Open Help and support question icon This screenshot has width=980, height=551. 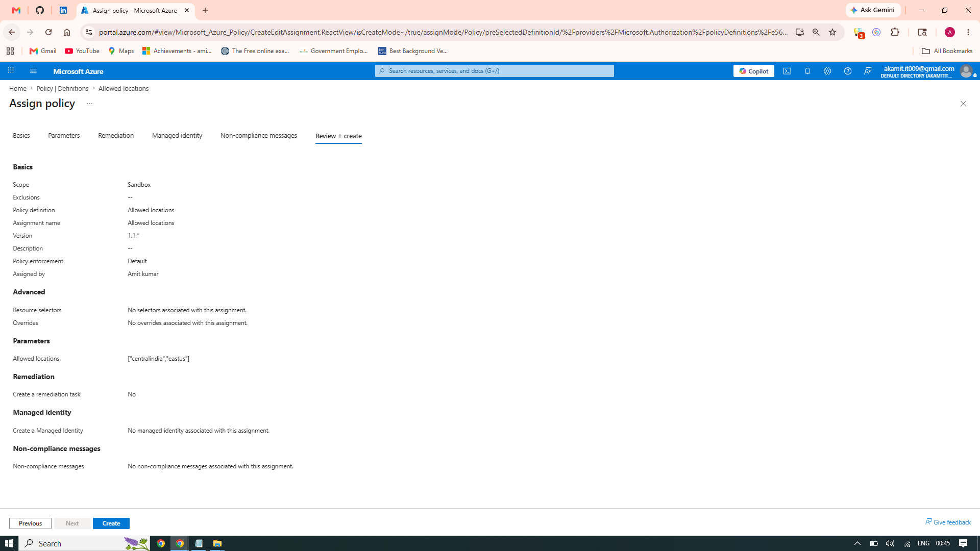coord(848,71)
